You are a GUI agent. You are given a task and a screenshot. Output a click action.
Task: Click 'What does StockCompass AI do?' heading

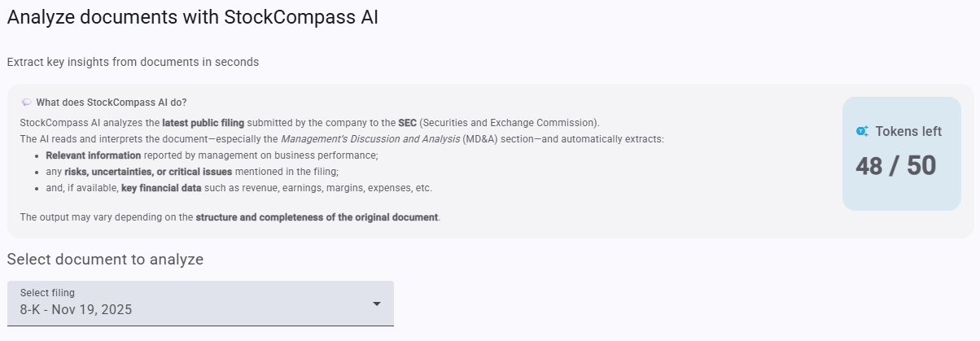point(112,103)
